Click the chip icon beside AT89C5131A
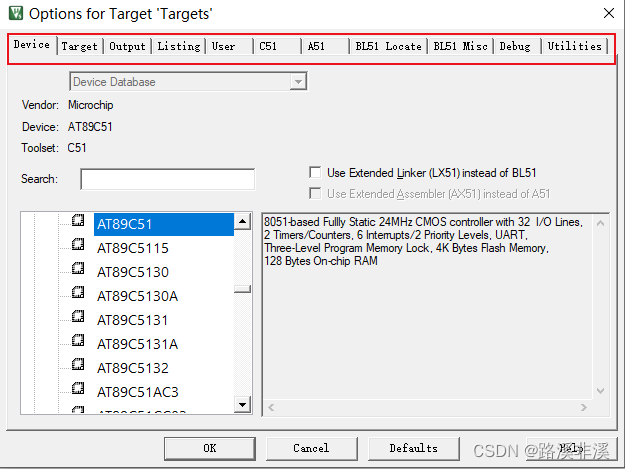 click(x=78, y=340)
